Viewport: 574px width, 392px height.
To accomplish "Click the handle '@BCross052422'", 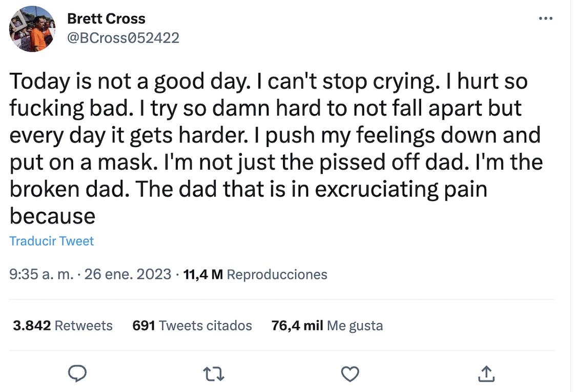I will pos(123,37).
